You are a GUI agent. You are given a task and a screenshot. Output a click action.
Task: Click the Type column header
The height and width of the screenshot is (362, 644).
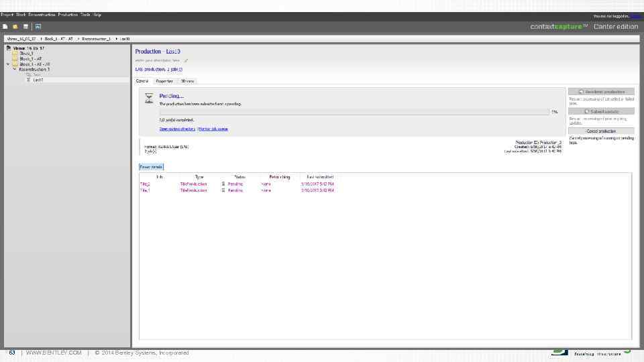click(x=199, y=177)
